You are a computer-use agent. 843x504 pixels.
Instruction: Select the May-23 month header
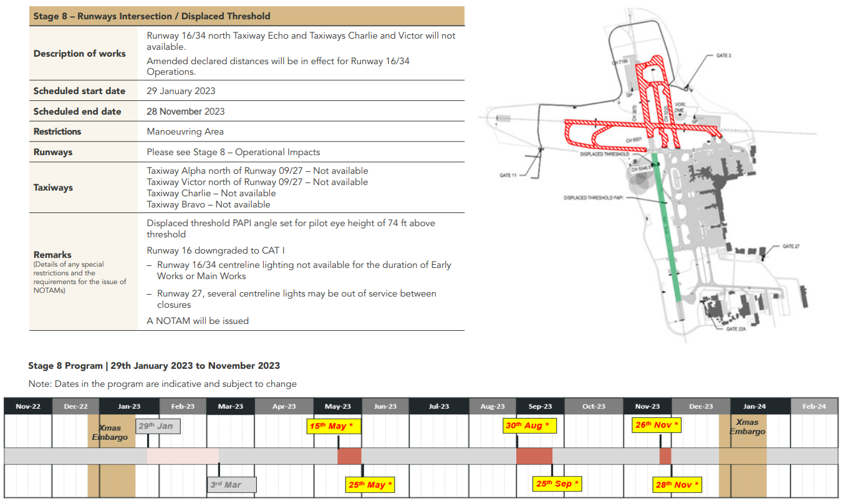coord(338,406)
